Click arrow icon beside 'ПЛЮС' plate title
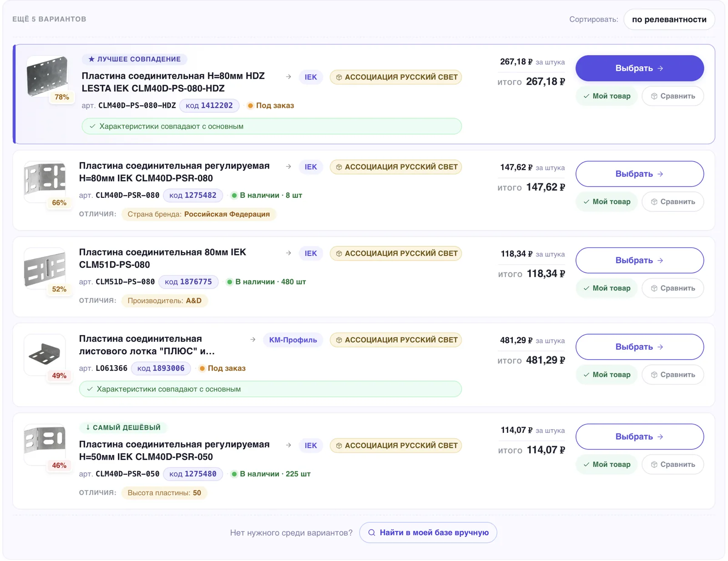Image resolution: width=728 pixels, height=561 pixels. coord(253,340)
